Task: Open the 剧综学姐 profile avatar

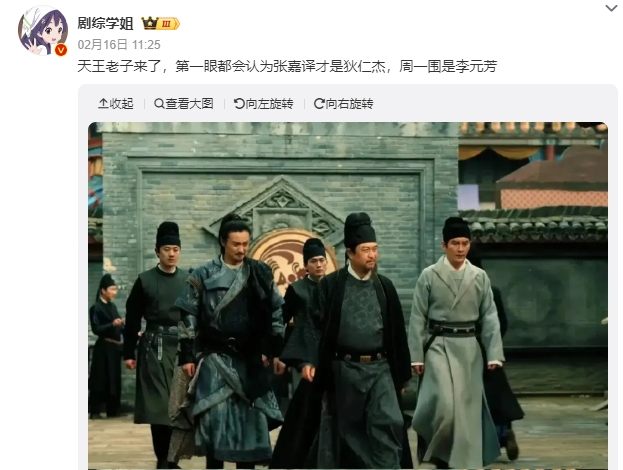Action: 43,30
